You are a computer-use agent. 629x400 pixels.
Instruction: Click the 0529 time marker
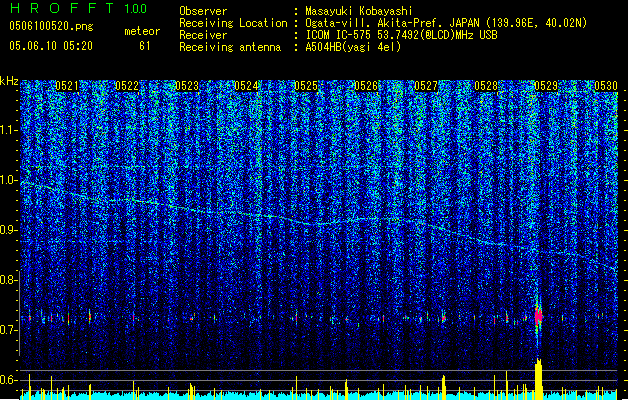click(546, 86)
